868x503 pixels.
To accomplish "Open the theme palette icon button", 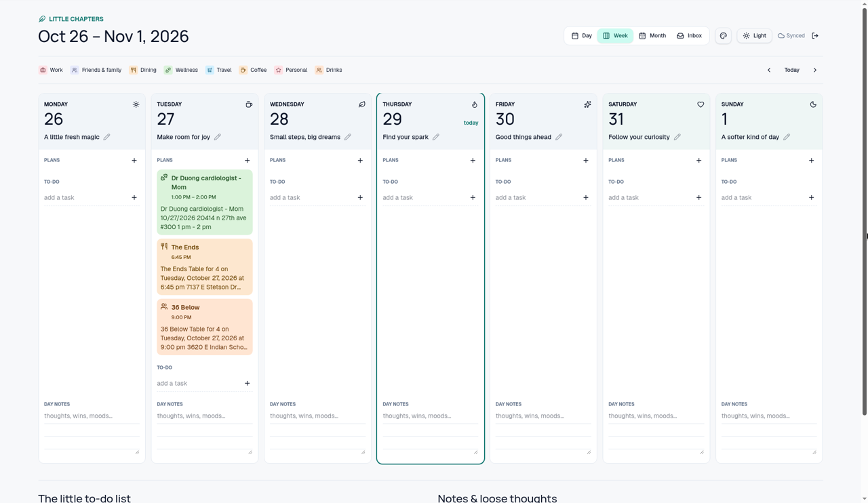I will (x=724, y=36).
